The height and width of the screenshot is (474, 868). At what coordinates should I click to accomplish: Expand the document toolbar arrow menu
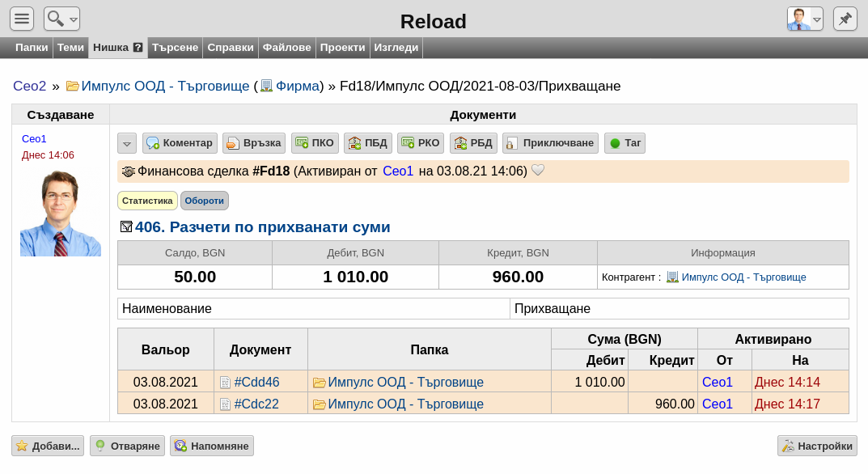pos(127,143)
